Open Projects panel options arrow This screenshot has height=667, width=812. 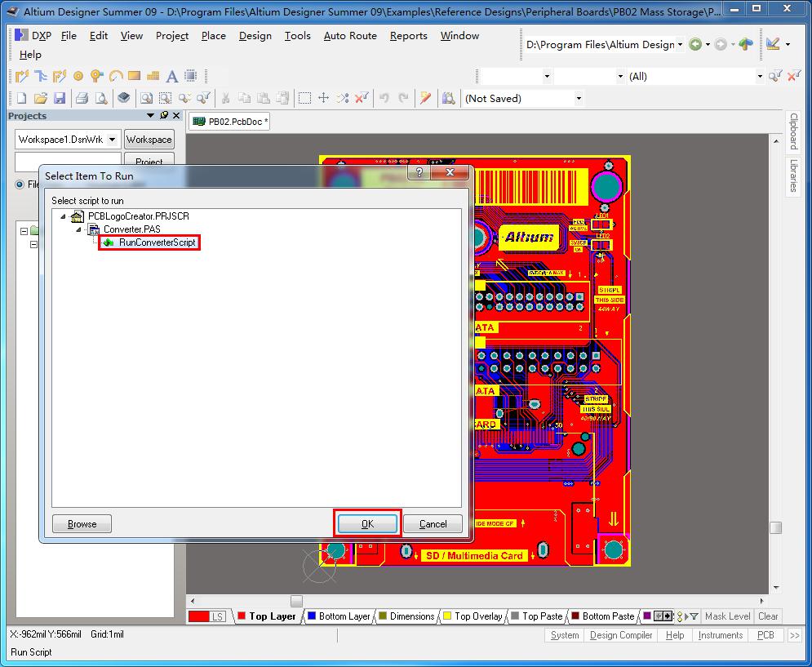pyautogui.click(x=150, y=115)
